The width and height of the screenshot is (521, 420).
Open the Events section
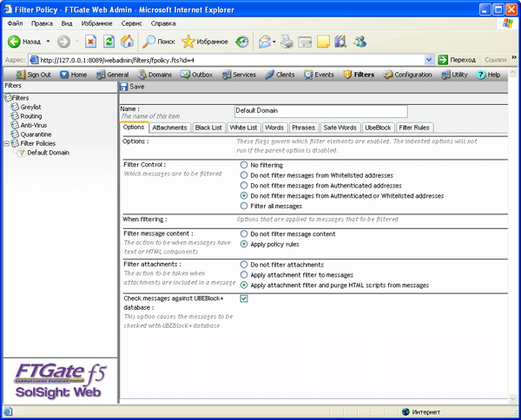coord(319,75)
